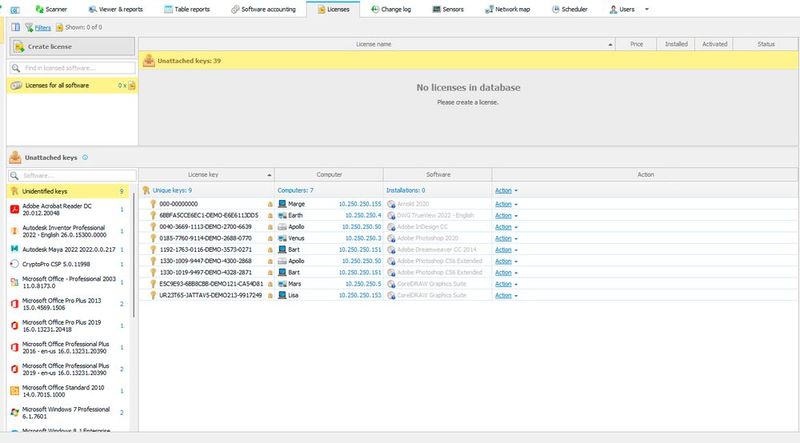Click the column layout icon beside Filters
The height and width of the screenshot is (443, 800).
(17, 28)
